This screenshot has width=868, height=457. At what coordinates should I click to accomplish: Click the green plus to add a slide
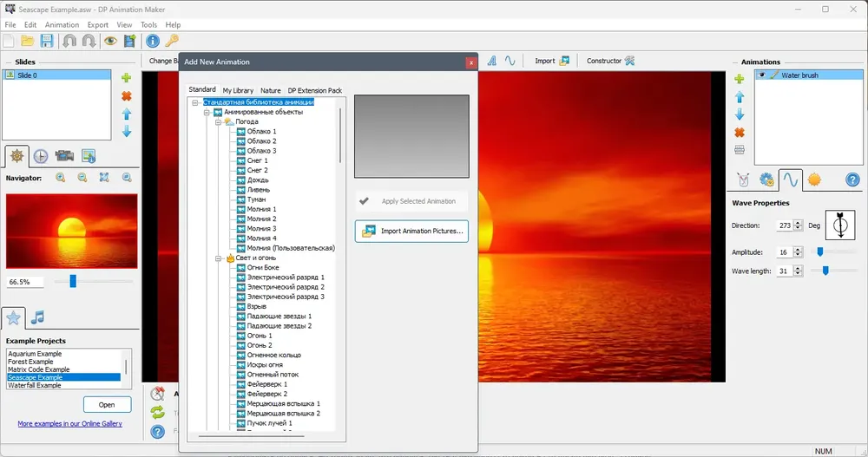127,78
